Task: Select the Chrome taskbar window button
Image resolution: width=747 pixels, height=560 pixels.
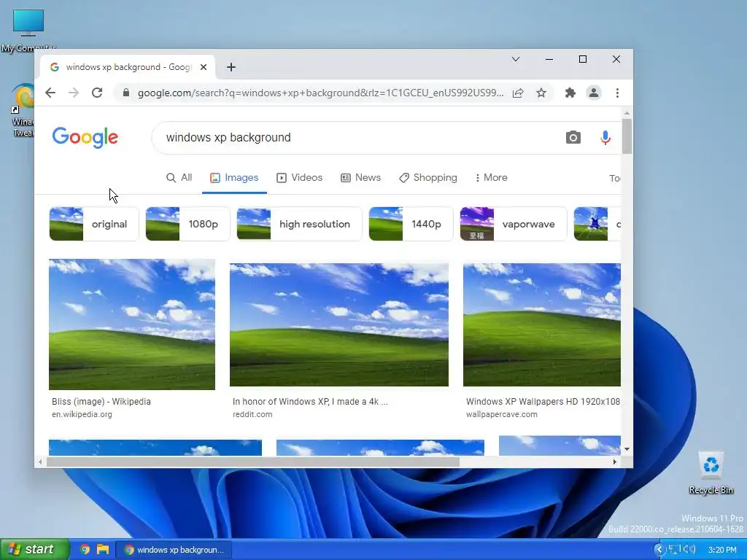Action: tap(174, 550)
